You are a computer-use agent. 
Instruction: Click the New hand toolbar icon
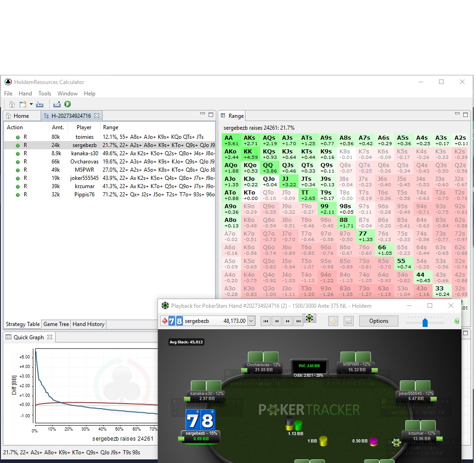tap(23, 105)
